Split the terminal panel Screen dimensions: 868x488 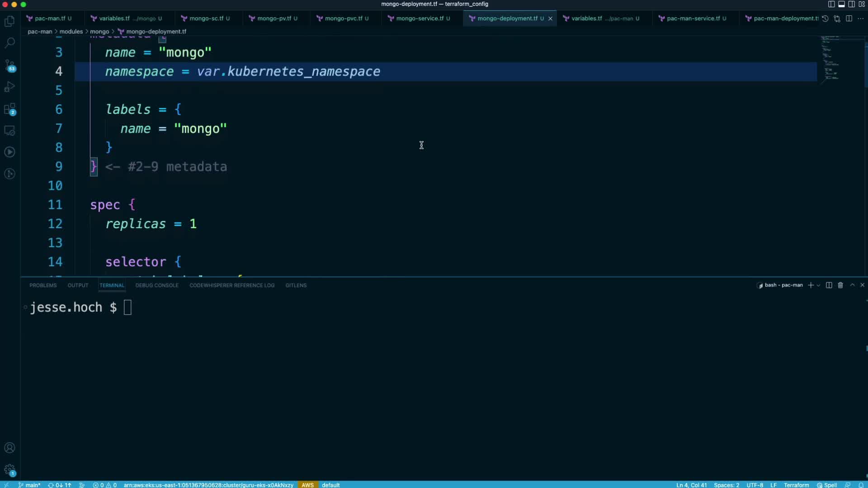829,285
